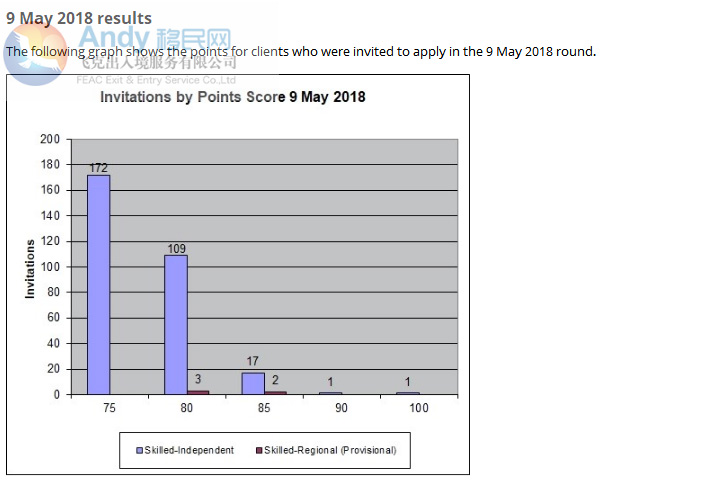
Task: Click the "Skilled-Regional (Provisional)" legend label text
Action: [330, 450]
